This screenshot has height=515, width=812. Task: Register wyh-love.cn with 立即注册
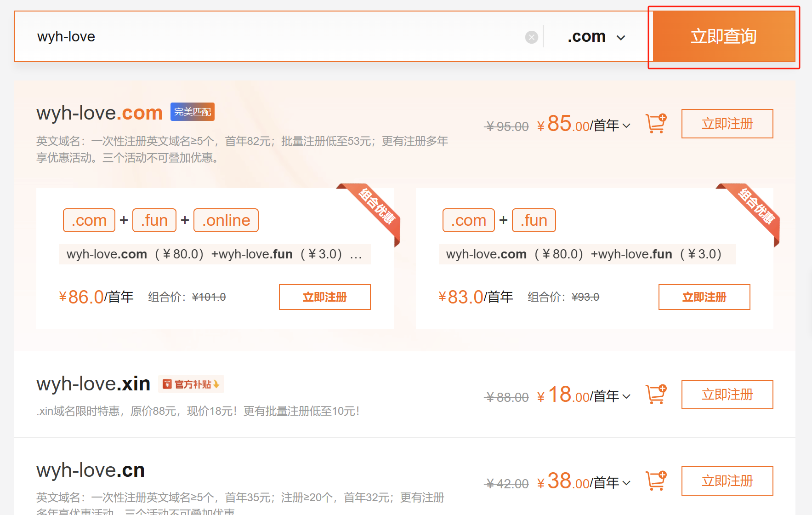tap(727, 481)
